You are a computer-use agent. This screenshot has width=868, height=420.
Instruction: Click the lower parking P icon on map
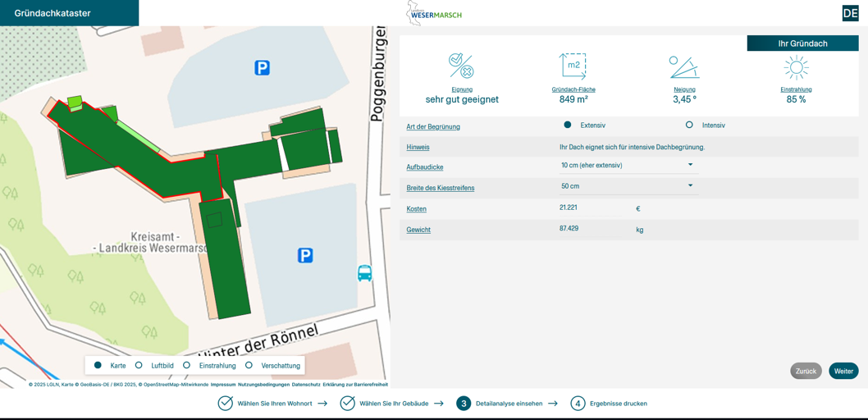pos(305,255)
